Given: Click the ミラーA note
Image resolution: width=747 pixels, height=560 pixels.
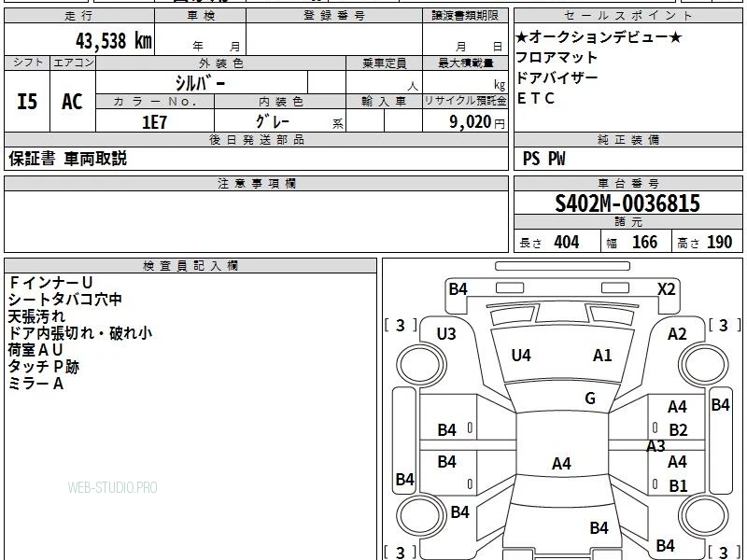Looking at the screenshot, I should click(x=35, y=383).
